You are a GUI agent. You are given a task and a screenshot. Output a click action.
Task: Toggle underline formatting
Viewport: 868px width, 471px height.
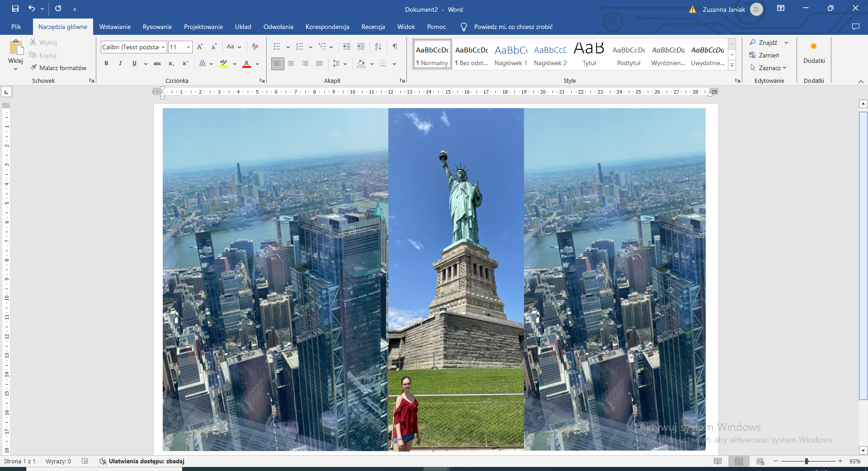coord(134,64)
